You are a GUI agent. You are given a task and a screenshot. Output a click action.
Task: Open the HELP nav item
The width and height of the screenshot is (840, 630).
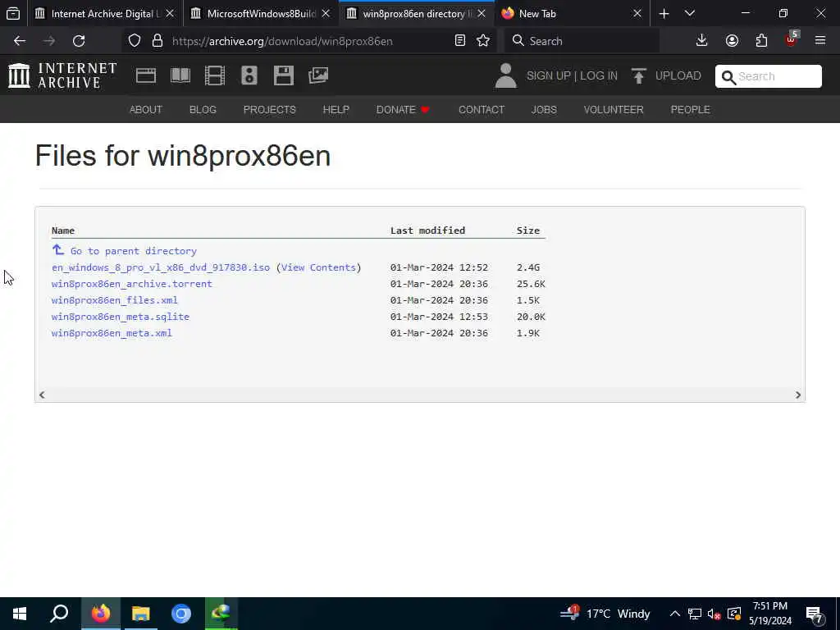coord(336,110)
